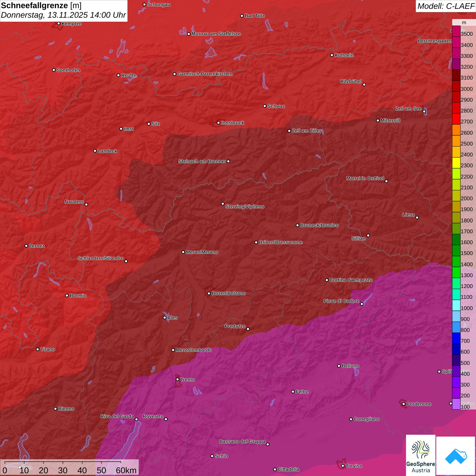This screenshot has height=476, width=476.
Task: Click the Bozen/Bolzano city marker
Action: [x=209, y=293]
